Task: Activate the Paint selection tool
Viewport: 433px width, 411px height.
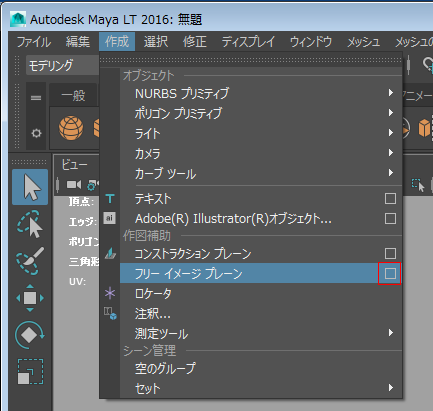Action: (x=30, y=261)
